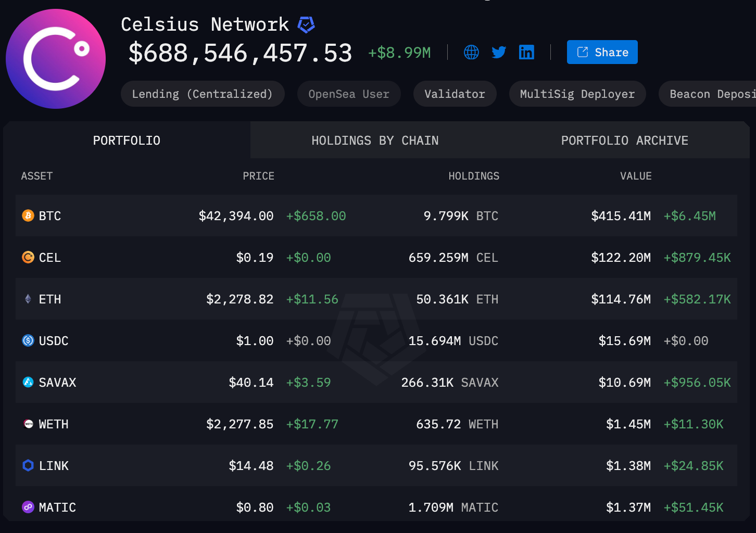
Task: Switch to the Portfolio Archive tab
Action: coord(625,140)
